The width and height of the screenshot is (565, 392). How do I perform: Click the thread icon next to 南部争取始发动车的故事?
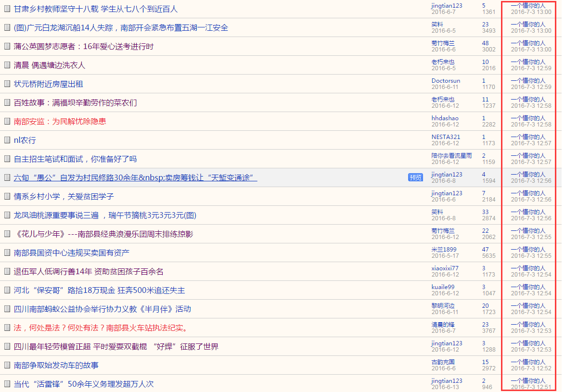(7, 365)
